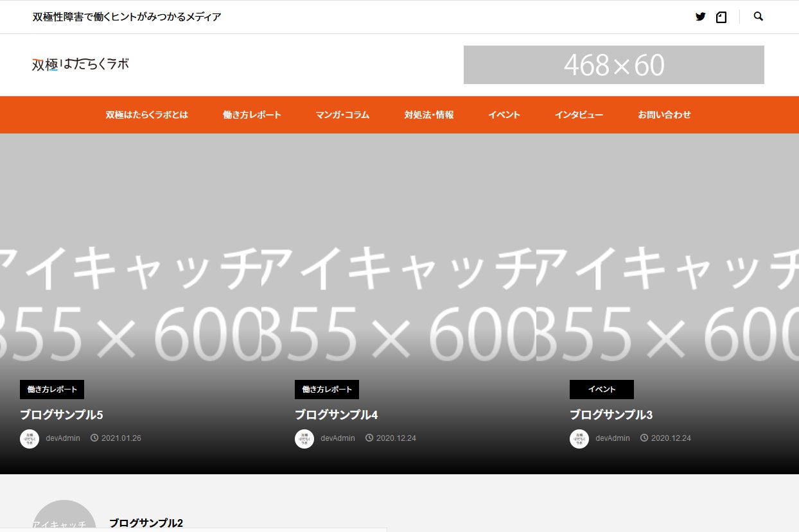Click the note icon beside Twitter
Image resolution: width=799 pixels, height=532 pixels.
tap(721, 17)
